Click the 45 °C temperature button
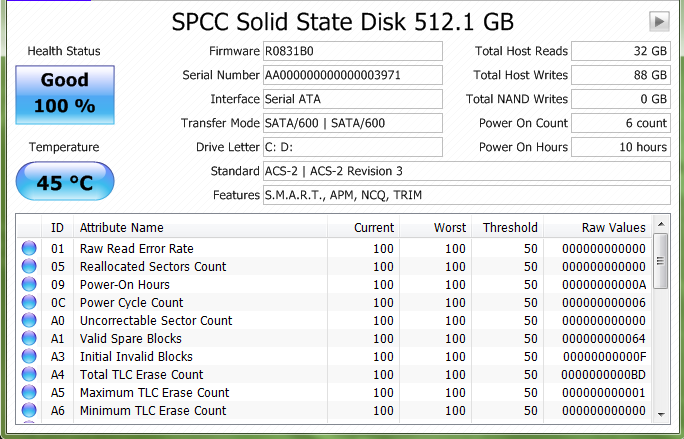Viewport: 684px width, 439px height. (x=65, y=181)
